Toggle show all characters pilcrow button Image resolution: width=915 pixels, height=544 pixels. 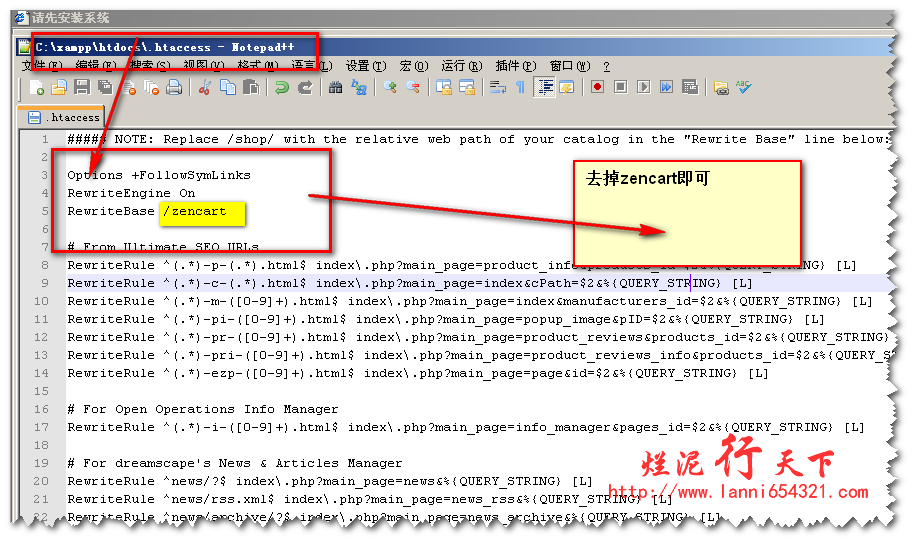click(x=520, y=88)
